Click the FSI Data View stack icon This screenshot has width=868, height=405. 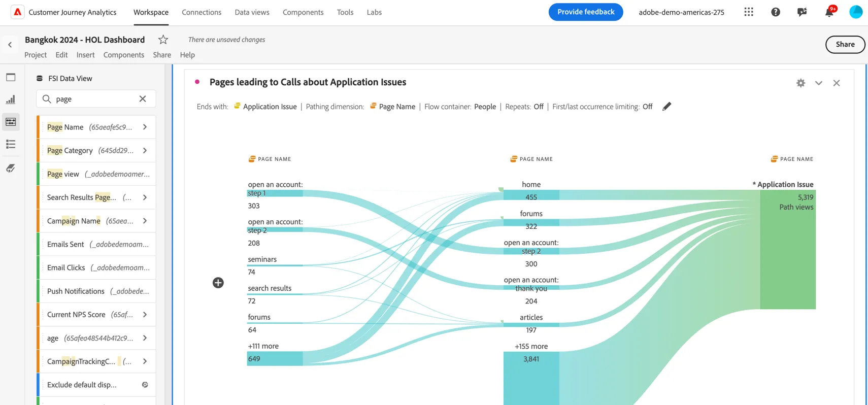40,78
